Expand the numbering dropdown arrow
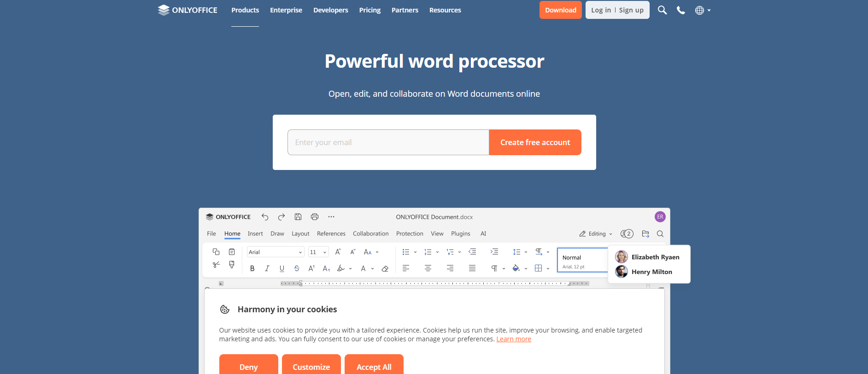Image resolution: width=868 pixels, height=374 pixels. pyautogui.click(x=437, y=252)
